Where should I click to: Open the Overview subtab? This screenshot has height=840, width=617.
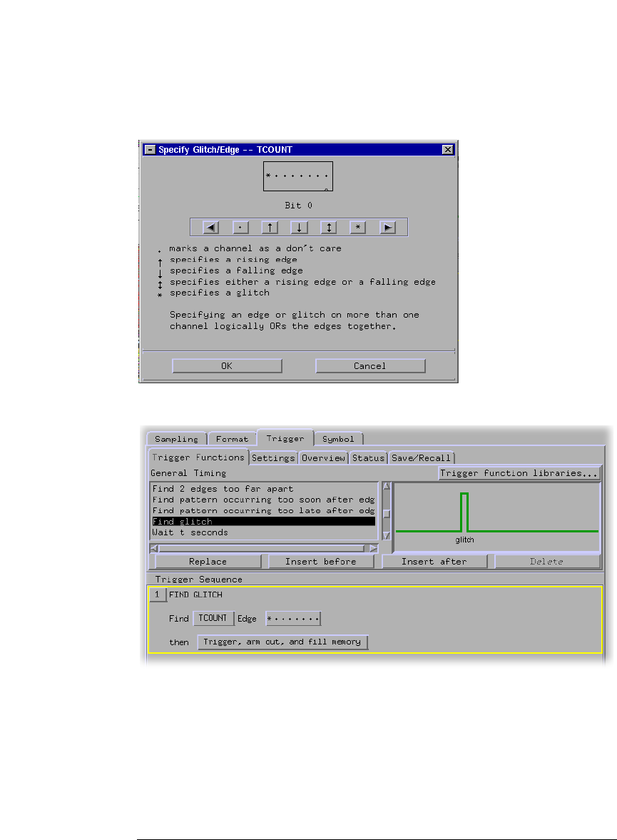[324, 458]
